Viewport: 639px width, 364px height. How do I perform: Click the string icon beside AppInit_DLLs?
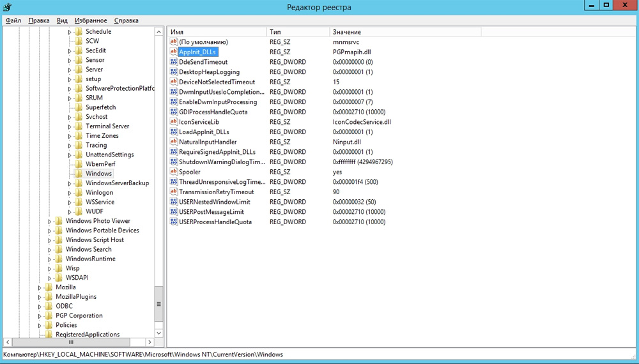pos(173,52)
